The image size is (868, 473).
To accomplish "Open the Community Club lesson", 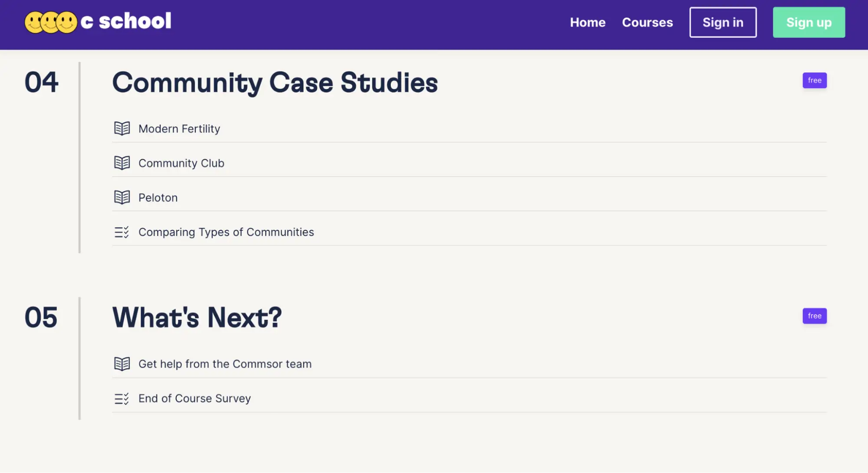I will [182, 163].
